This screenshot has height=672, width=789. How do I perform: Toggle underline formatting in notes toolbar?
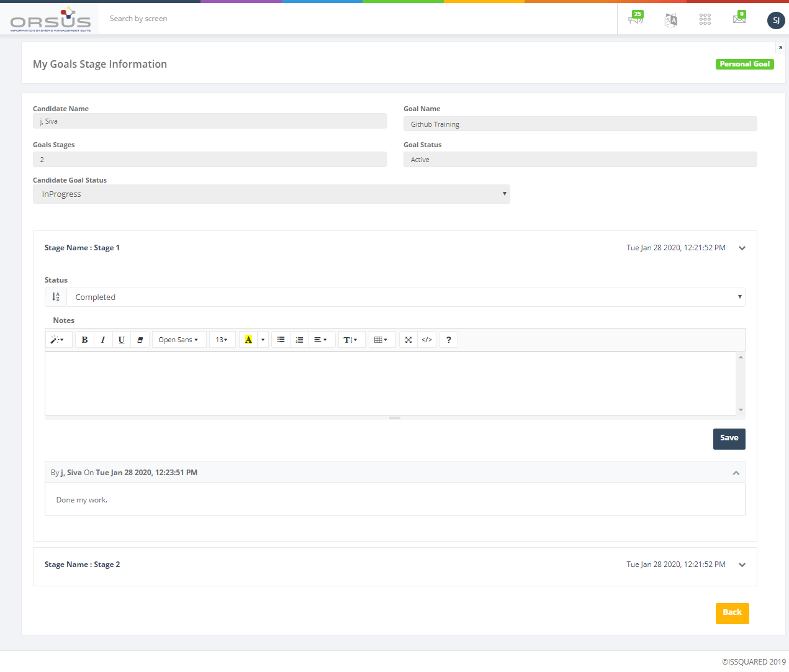click(x=121, y=340)
